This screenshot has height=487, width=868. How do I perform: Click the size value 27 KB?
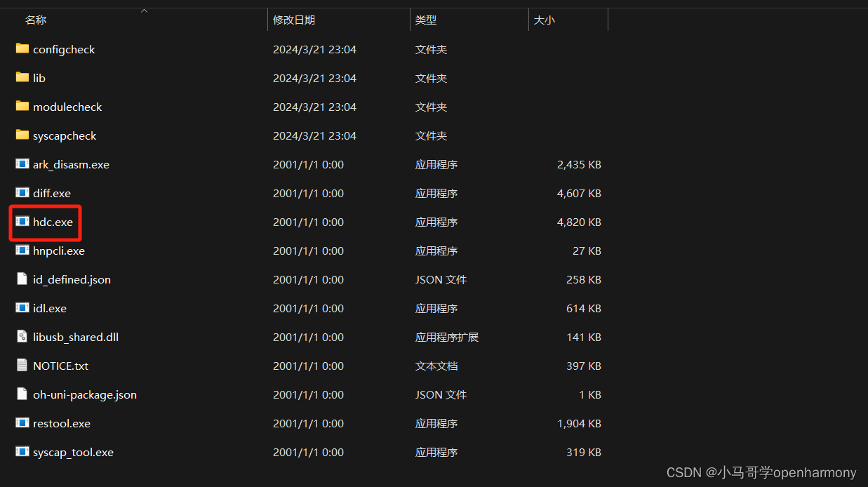(x=587, y=251)
